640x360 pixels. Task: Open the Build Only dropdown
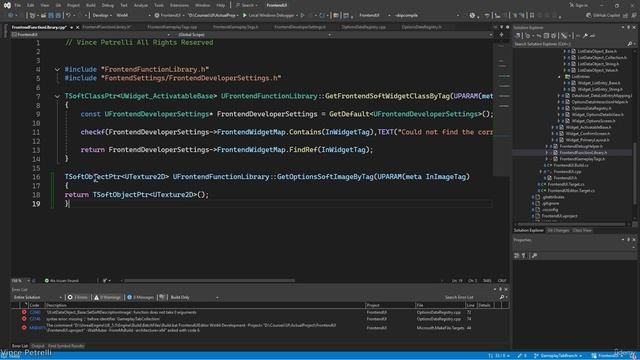194,297
